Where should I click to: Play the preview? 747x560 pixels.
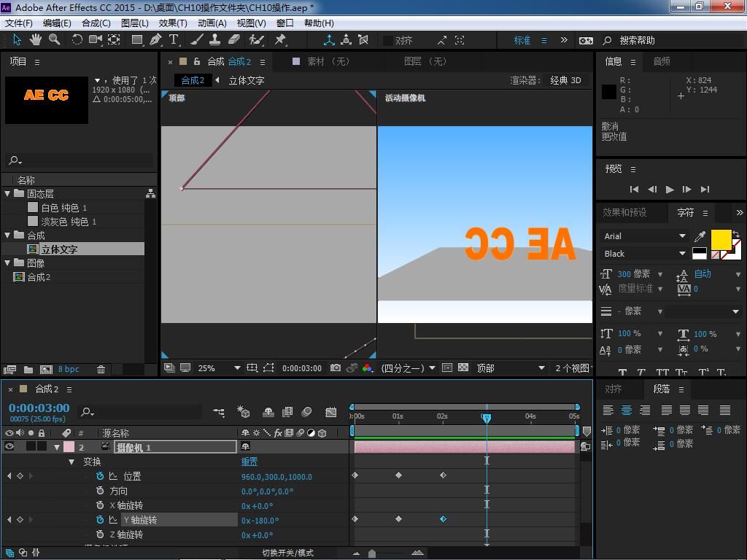670,190
